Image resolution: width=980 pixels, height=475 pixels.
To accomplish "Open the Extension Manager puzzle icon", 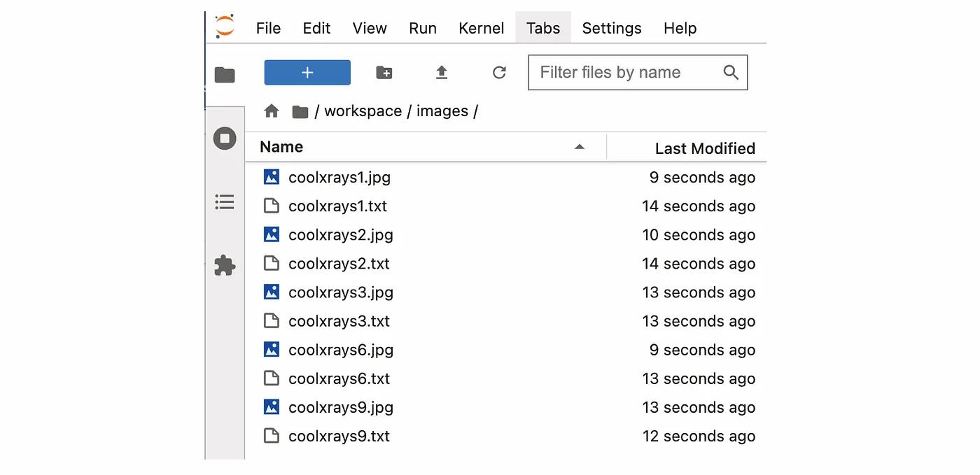I will coord(225,265).
